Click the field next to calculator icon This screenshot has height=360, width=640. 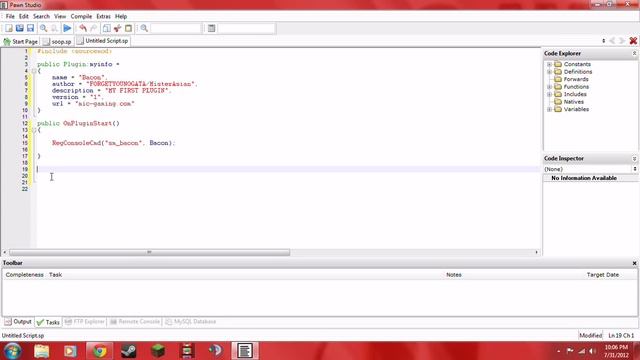(x=247, y=28)
